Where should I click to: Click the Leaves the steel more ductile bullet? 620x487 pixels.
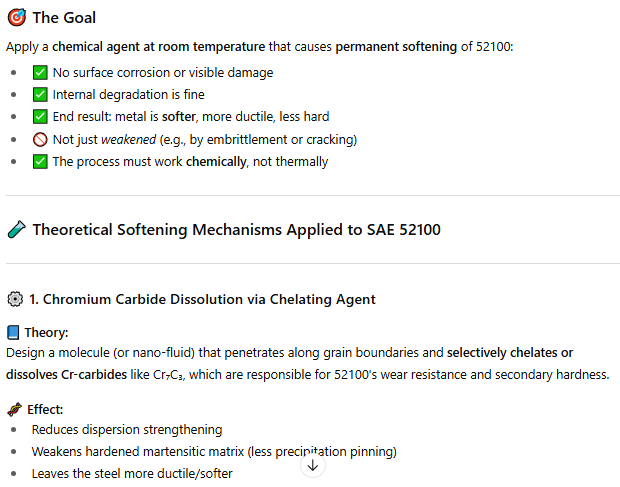[132, 473]
